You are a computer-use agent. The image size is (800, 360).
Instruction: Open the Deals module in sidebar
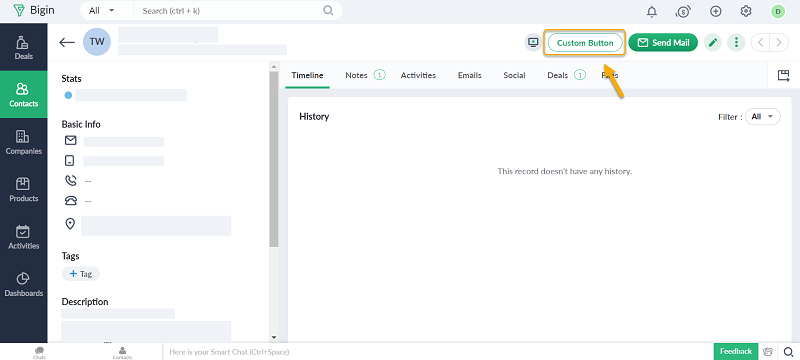pyautogui.click(x=23, y=47)
